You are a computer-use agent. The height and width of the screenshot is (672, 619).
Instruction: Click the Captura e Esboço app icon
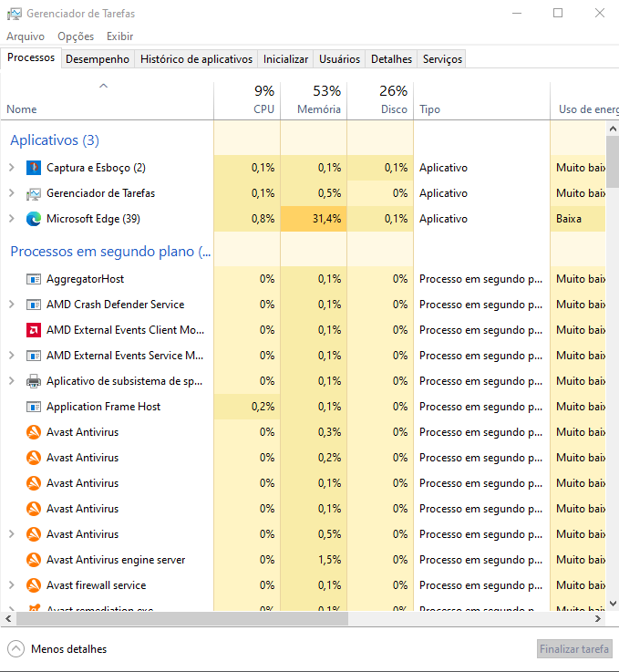(x=34, y=168)
